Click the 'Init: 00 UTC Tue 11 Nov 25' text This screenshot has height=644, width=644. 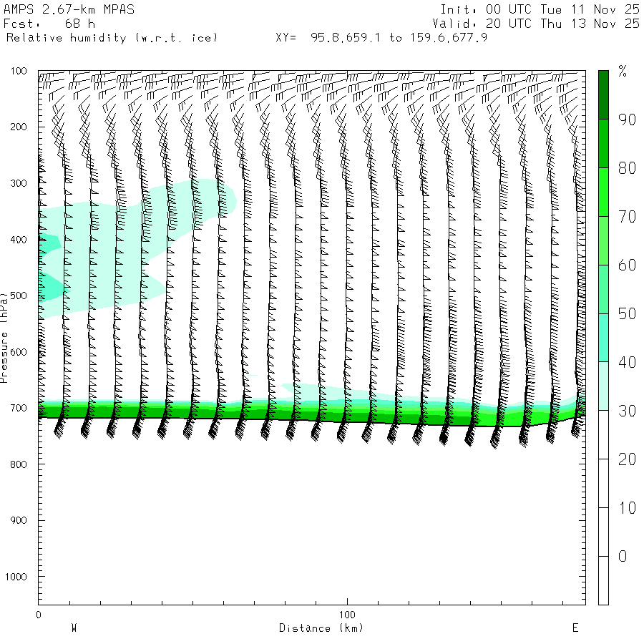(540, 9)
